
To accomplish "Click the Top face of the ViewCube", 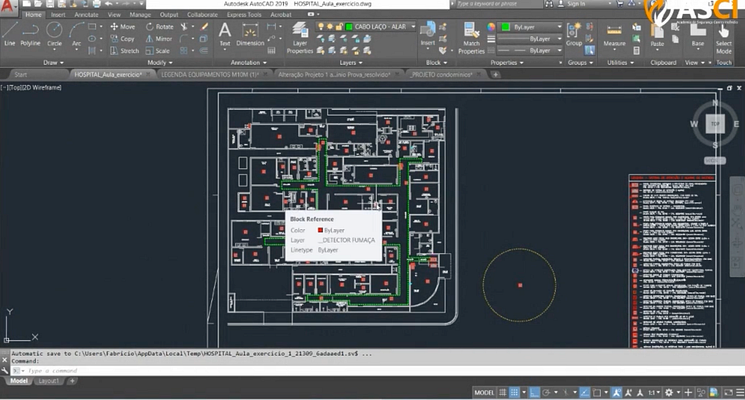I will tap(715, 124).
